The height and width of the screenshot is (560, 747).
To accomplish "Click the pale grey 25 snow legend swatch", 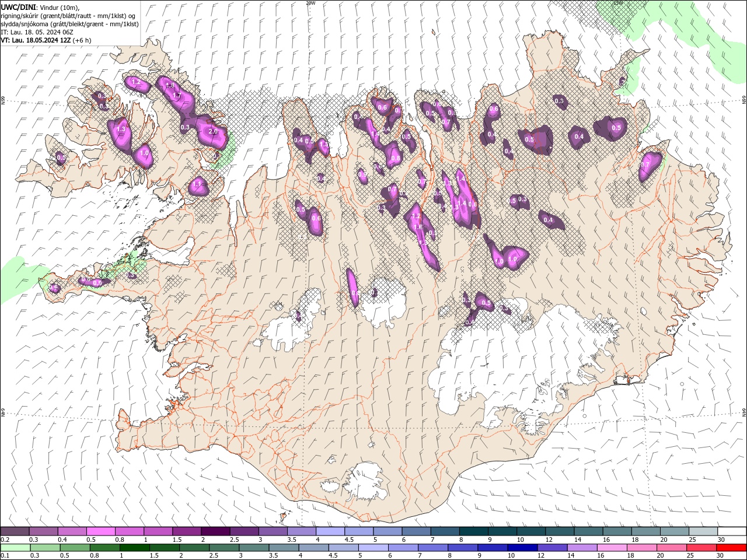I will 703,531.
